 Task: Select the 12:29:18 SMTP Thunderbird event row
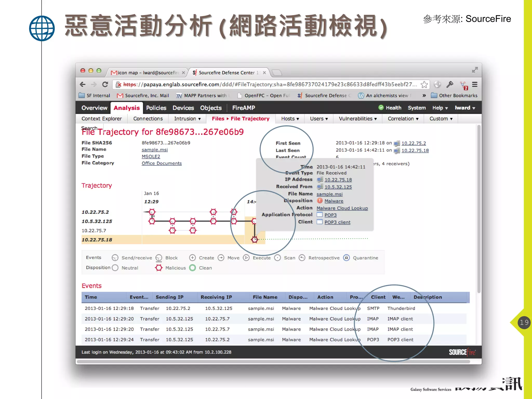pos(274,308)
